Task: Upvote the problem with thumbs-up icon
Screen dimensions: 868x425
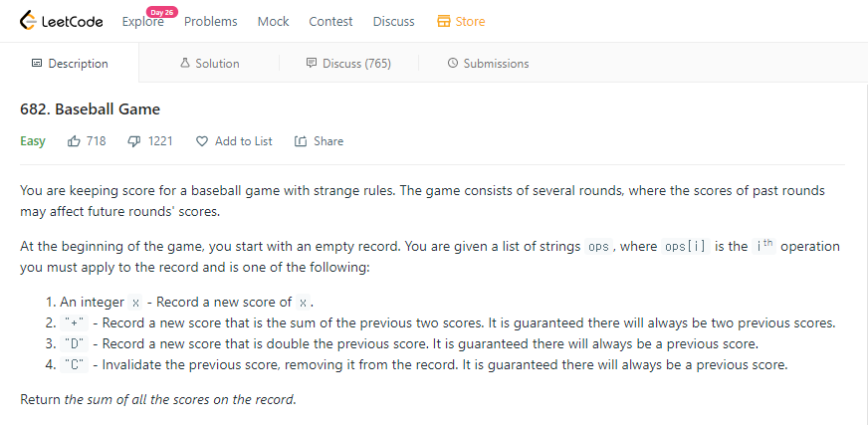Action: tap(74, 141)
